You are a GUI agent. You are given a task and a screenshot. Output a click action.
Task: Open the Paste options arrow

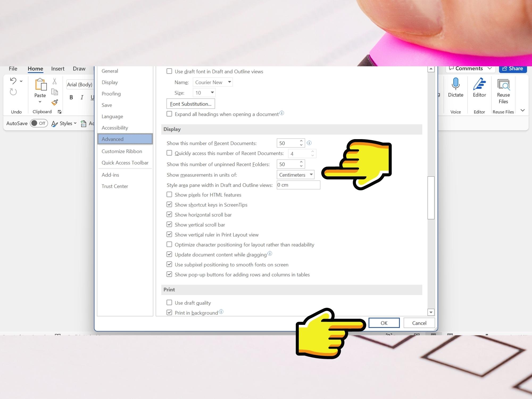pos(40,102)
